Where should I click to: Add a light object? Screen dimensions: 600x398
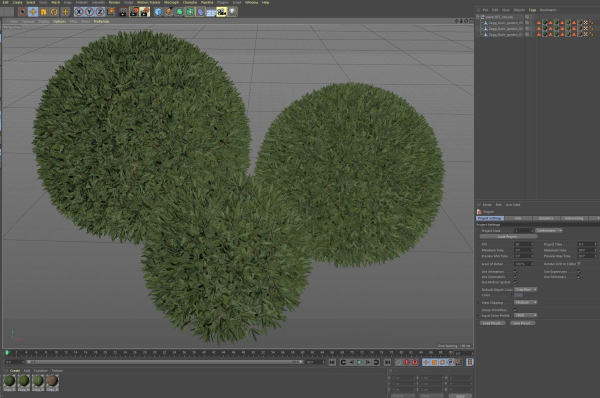coord(232,12)
